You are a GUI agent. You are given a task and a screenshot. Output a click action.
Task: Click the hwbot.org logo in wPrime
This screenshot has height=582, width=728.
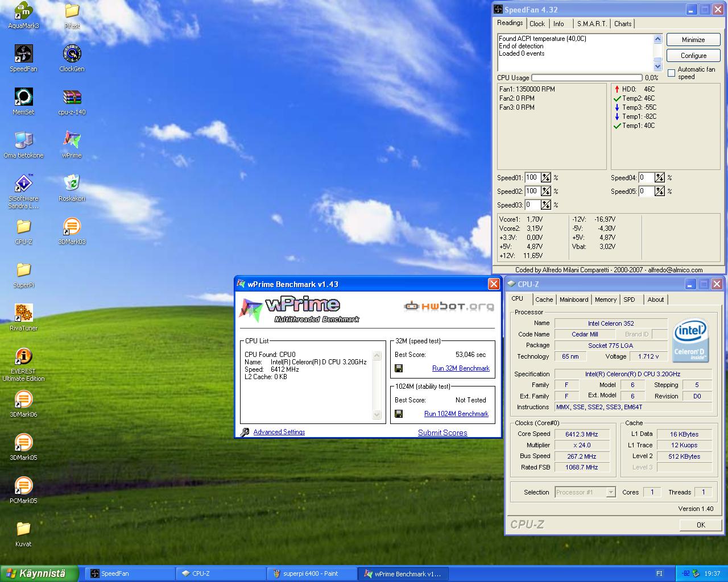[448, 306]
